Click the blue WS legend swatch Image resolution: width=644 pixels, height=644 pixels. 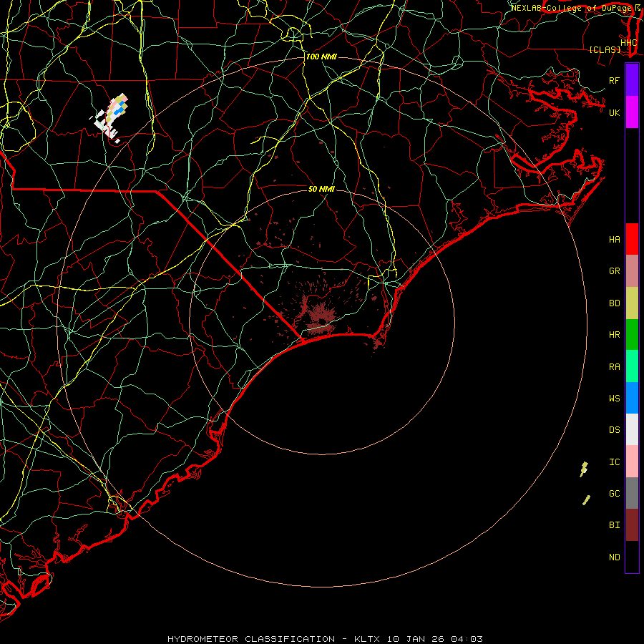[x=632, y=398]
